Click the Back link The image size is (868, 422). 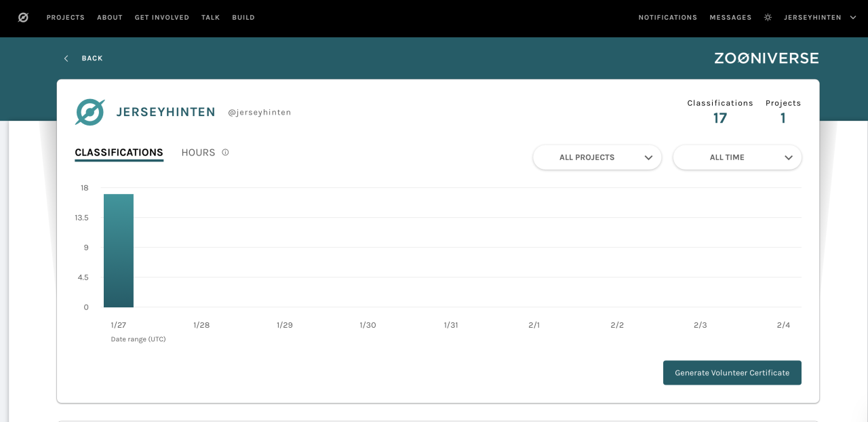point(92,58)
